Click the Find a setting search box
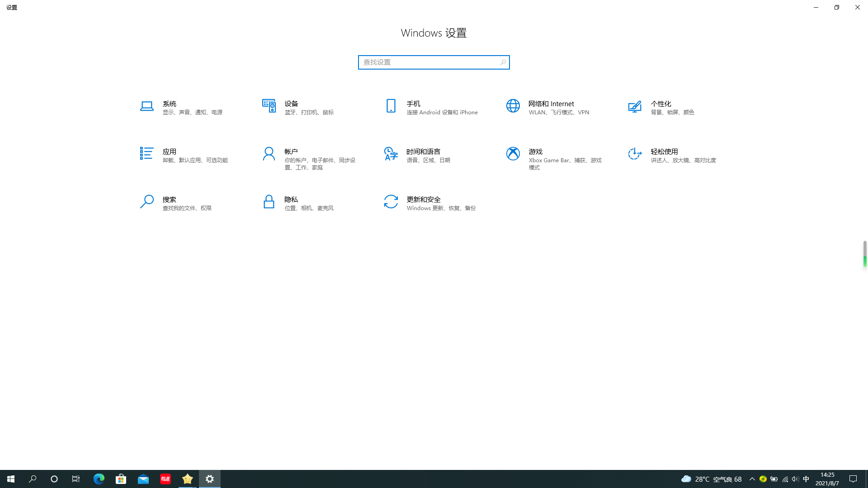The width and height of the screenshot is (868, 488). (x=429, y=62)
